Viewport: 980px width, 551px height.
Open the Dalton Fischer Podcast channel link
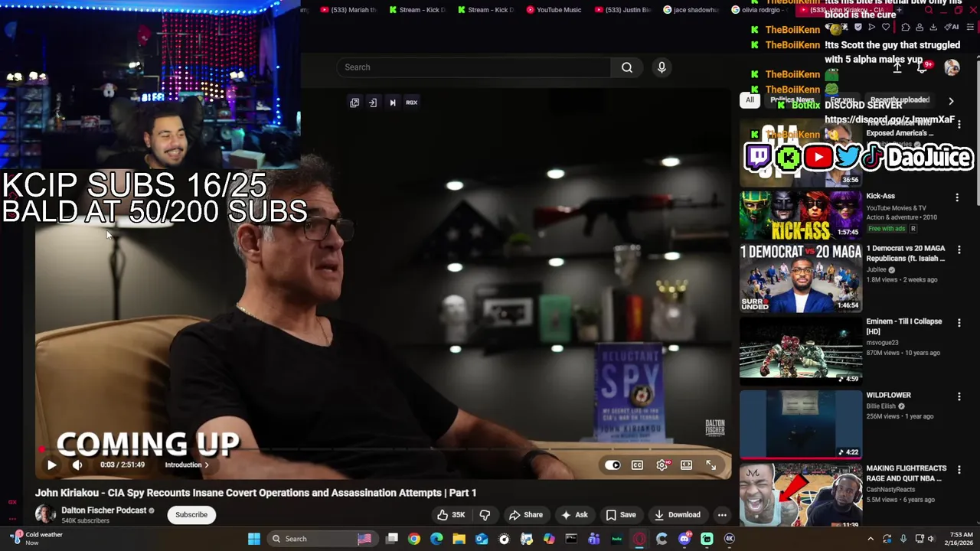(103, 510)
